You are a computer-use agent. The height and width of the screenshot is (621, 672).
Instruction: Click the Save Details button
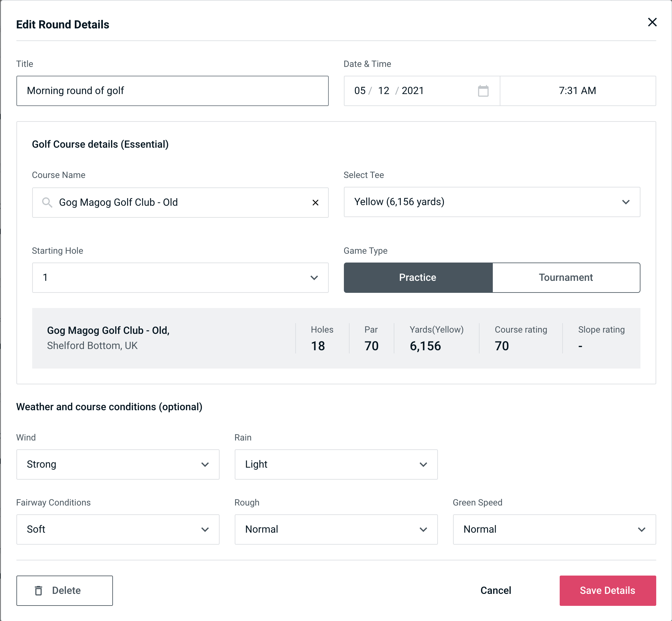[x=607, y=591]
